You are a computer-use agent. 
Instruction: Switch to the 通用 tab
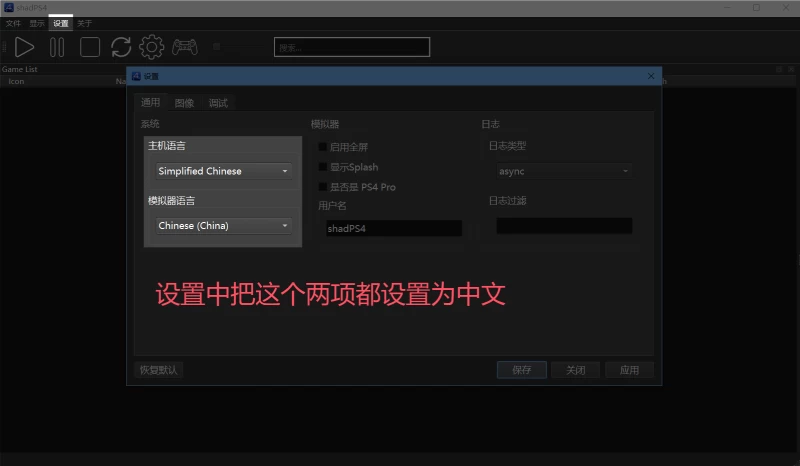coord(151,103)
